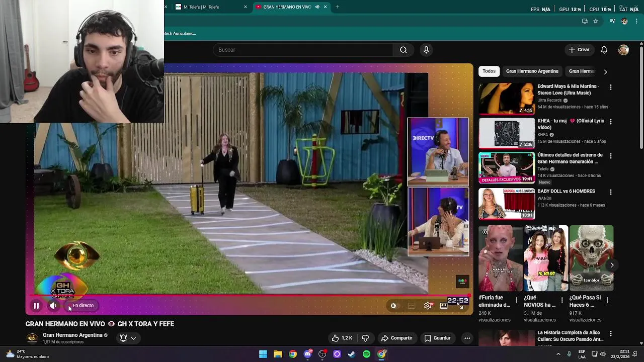Open options for KHEA tu msj video

[611, 122]
